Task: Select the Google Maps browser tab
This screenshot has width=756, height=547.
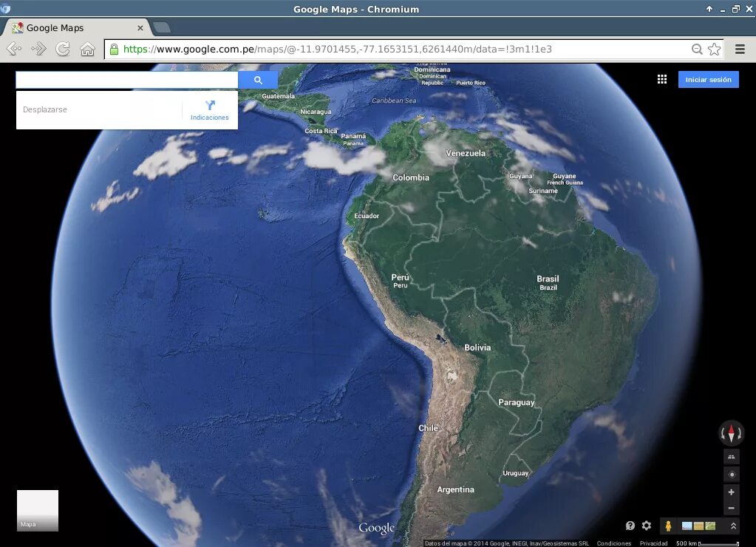Action: [77, 27]
